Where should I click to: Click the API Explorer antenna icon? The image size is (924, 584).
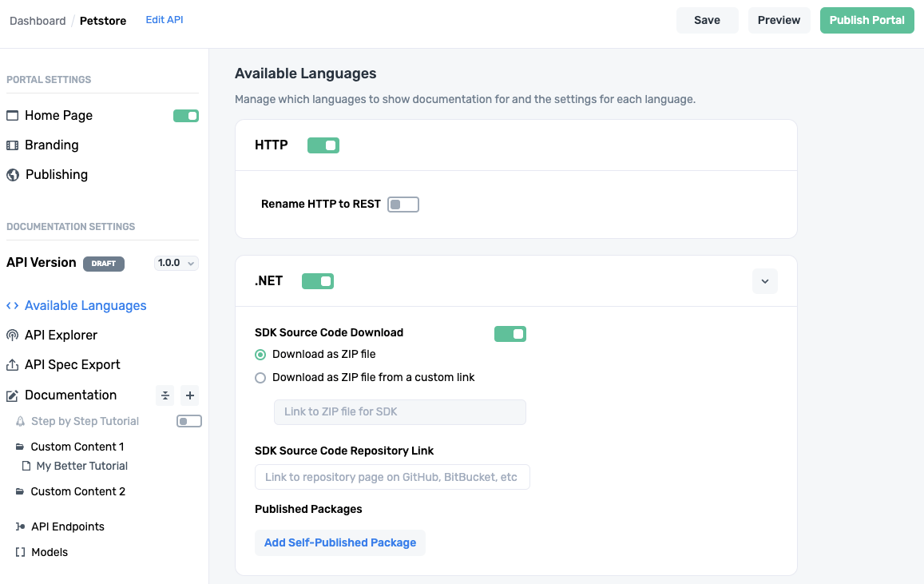click(12, 336)
